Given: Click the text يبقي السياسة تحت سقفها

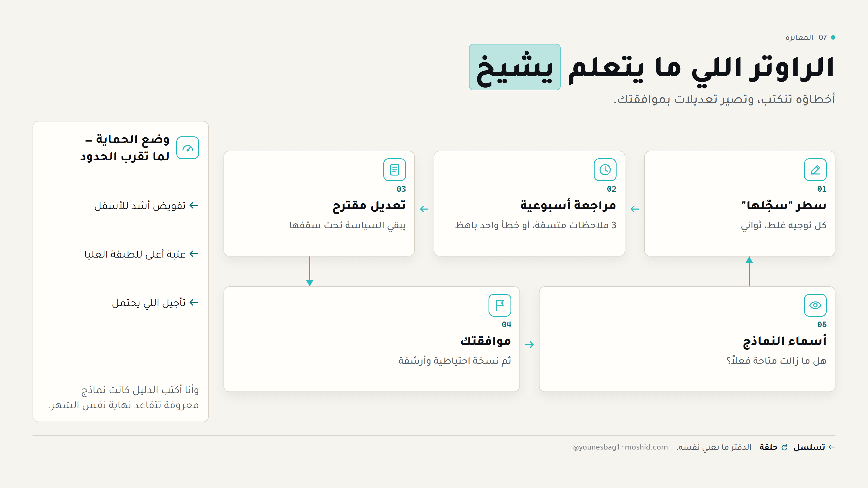Looking at the screenshot, I should coord(347,225).
